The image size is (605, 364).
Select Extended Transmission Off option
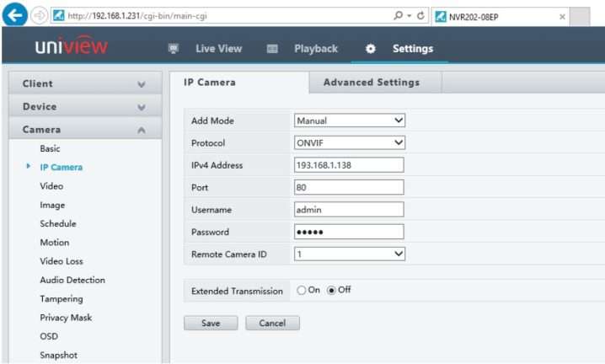(331, 291)
